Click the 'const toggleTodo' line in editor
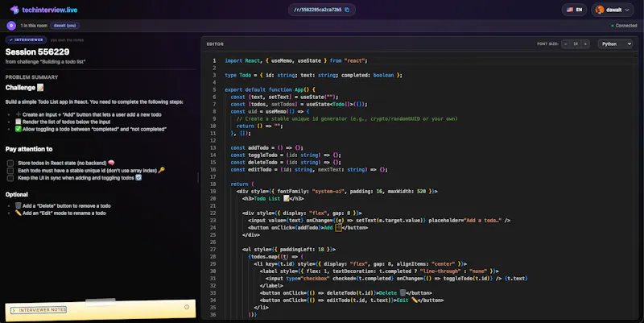 point(286,155)
